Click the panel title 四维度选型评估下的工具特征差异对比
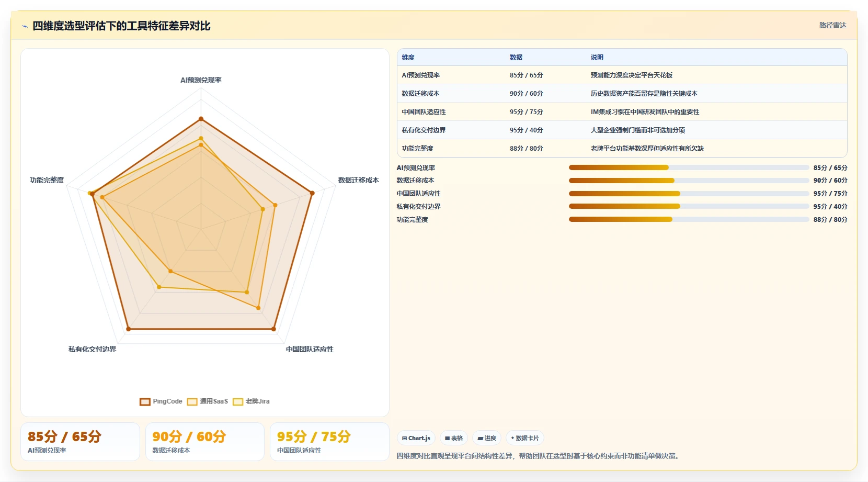868x482 pixels. pos(121,26)
